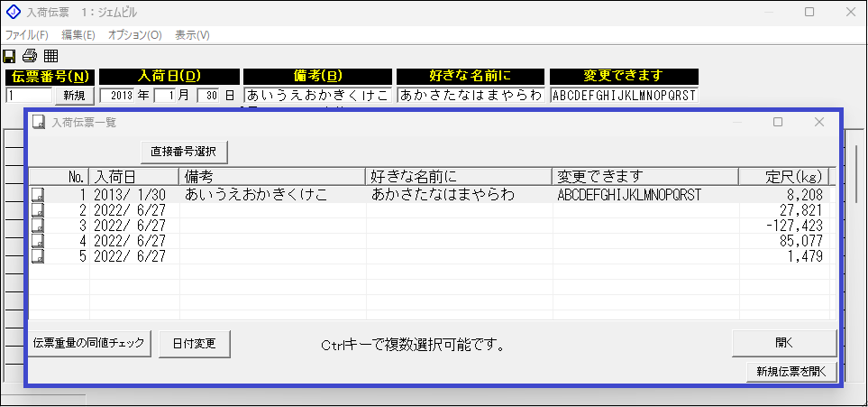Click the 伝票重量の同値チェック button
The height and width of the screenshot is (407, 868).
point(88,343)
